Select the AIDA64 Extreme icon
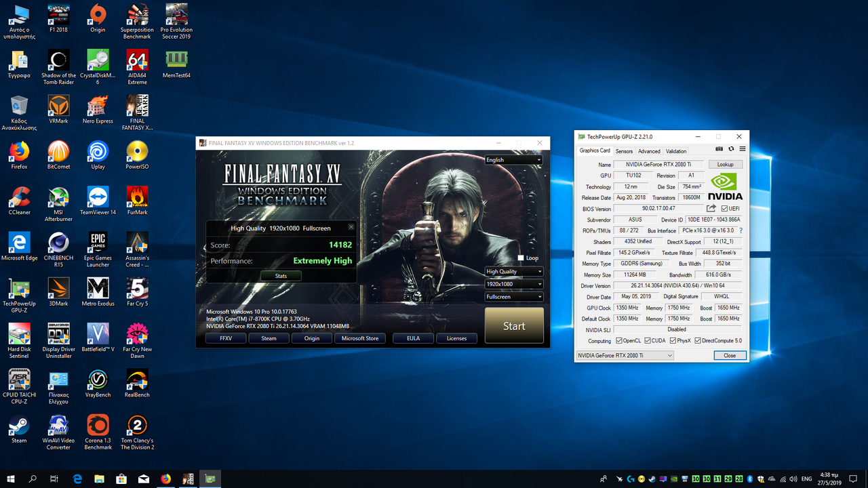Image resolution: width=868 pixels, height=488 pixels. [x=137, y=67]
